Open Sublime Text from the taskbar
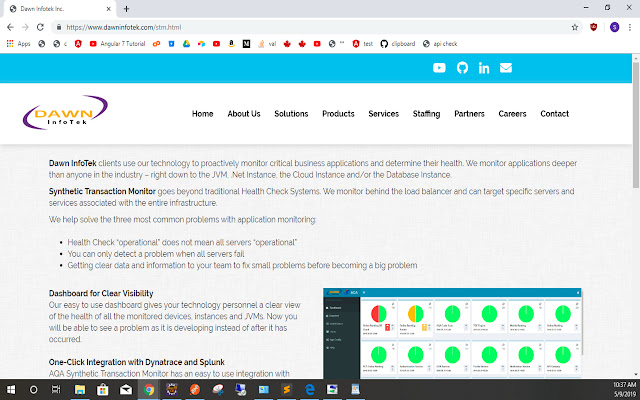The width and height of the screenshot is (640, 400). [x=287, y=390]
